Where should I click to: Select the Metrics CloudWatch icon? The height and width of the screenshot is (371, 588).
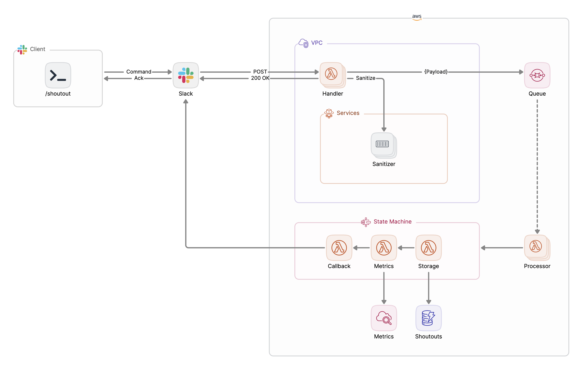[384, 318]
